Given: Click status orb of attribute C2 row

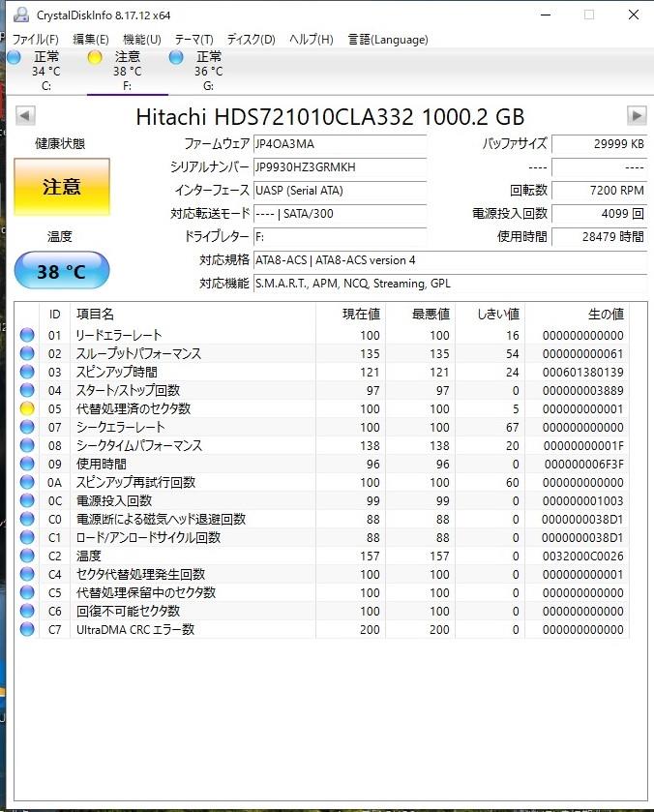Looking at the screenshot, I should [x=27, y=556].
